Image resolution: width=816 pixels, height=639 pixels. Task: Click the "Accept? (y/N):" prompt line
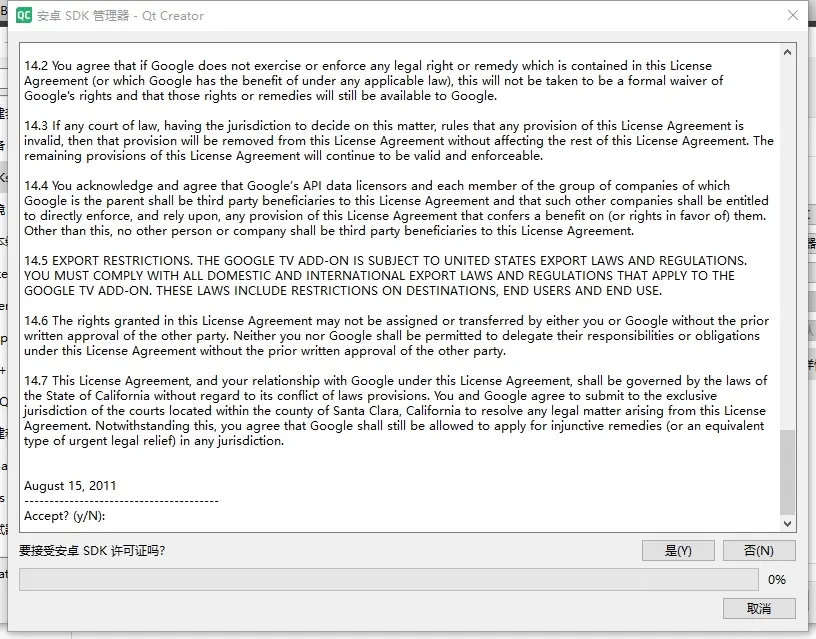tap(65, 516)
